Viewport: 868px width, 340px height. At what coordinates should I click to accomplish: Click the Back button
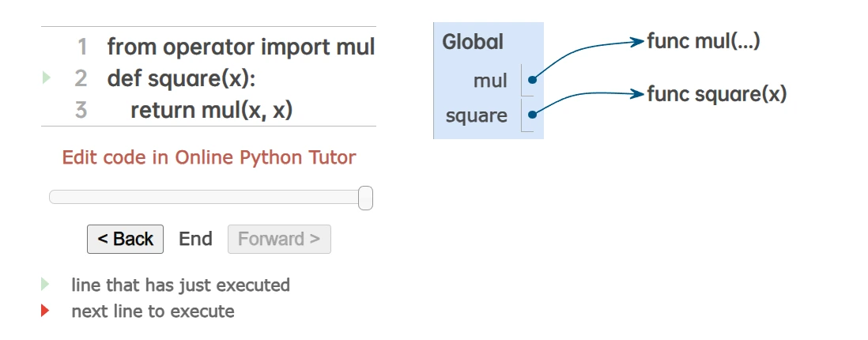(x=125, y=239)
